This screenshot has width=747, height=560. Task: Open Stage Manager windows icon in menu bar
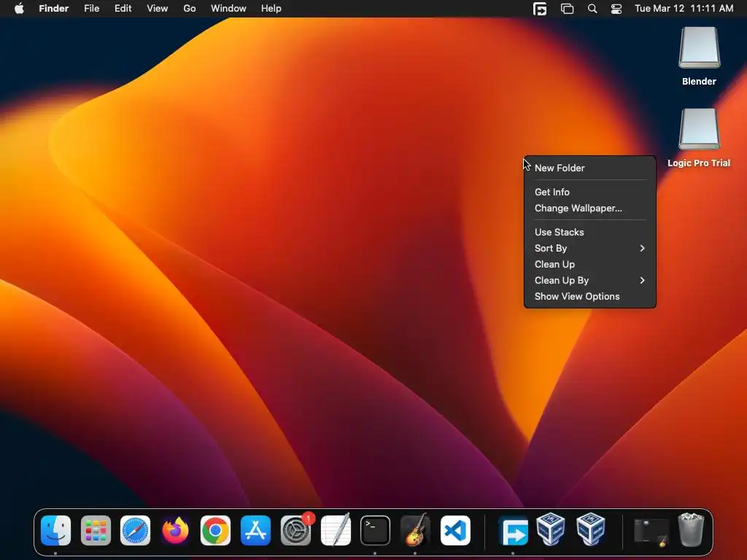click(567, 9)
